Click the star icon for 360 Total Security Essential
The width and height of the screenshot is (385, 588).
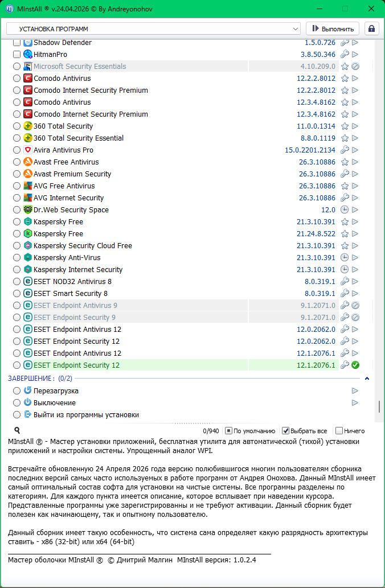345,138
